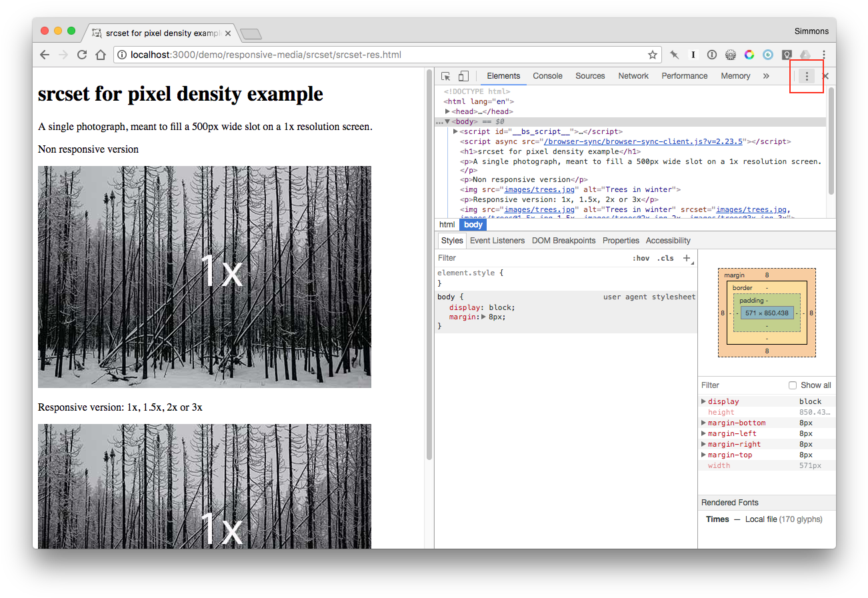Viewport: 868px width, 598px height.
Task: Open a new browser tab
Action: point(251,33)
